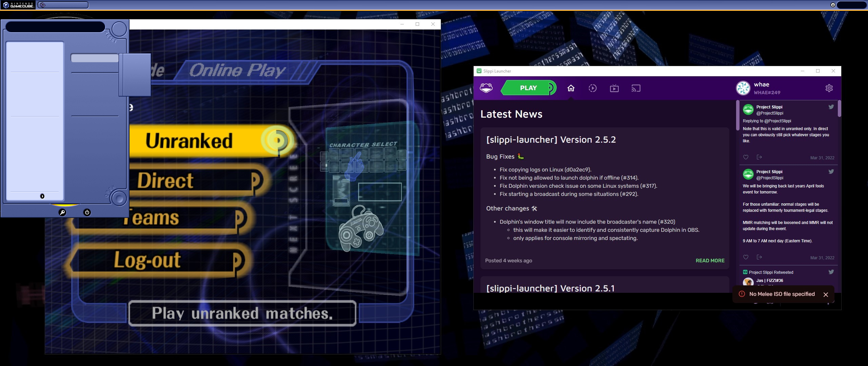Open Twitter bird on the retweeted post
The image size is (868, 366).
pos(831,272)
